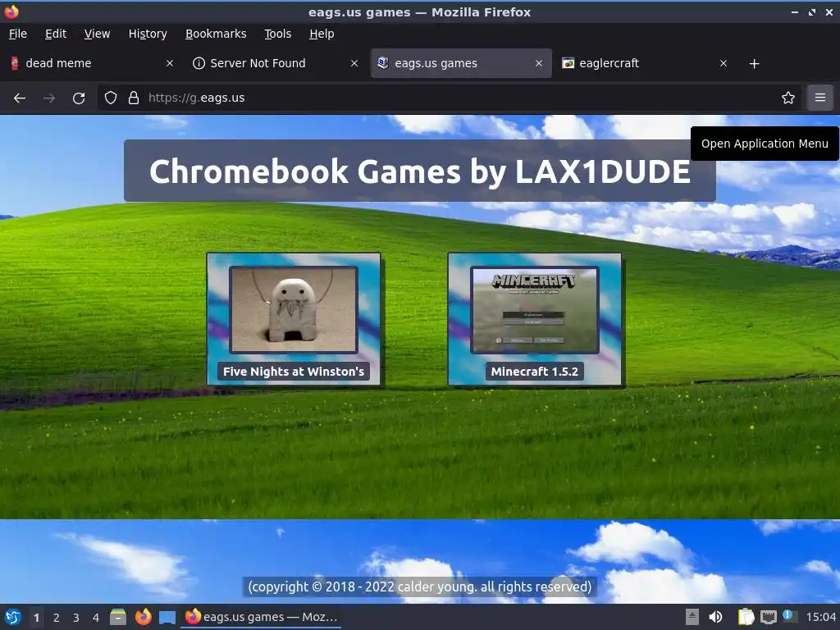Maximize the Firefox window
The width and height of the screenshot is (840, 630).
tap(812, 12)
